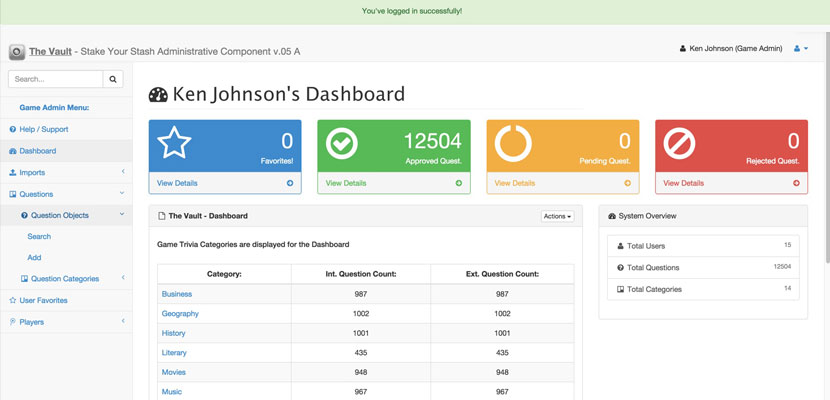Expand the Imports submenu chevron

coord(123,172)
